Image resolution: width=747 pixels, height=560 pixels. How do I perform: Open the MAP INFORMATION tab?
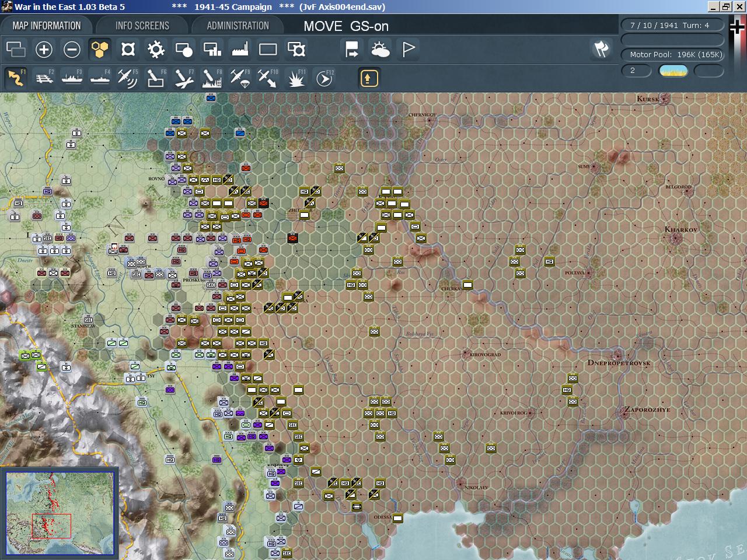[47, 26]
